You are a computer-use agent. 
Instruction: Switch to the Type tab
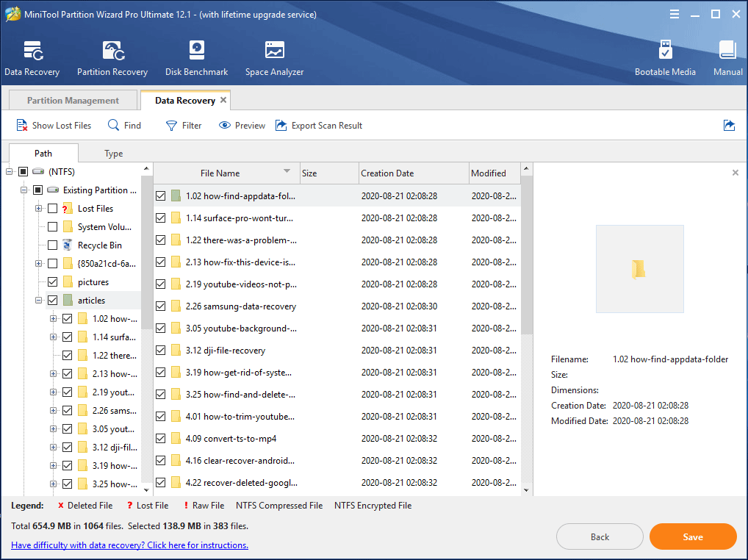[113, 154]
